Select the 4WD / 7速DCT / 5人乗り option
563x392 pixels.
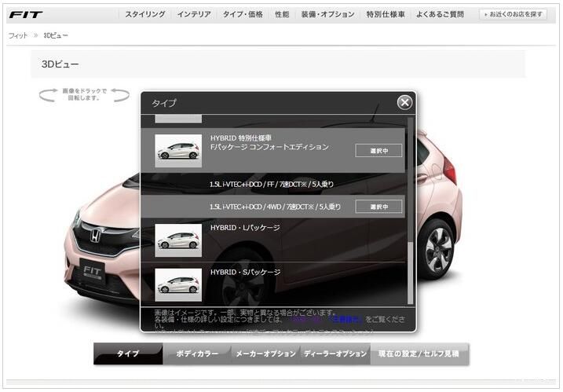click(275, 207)
